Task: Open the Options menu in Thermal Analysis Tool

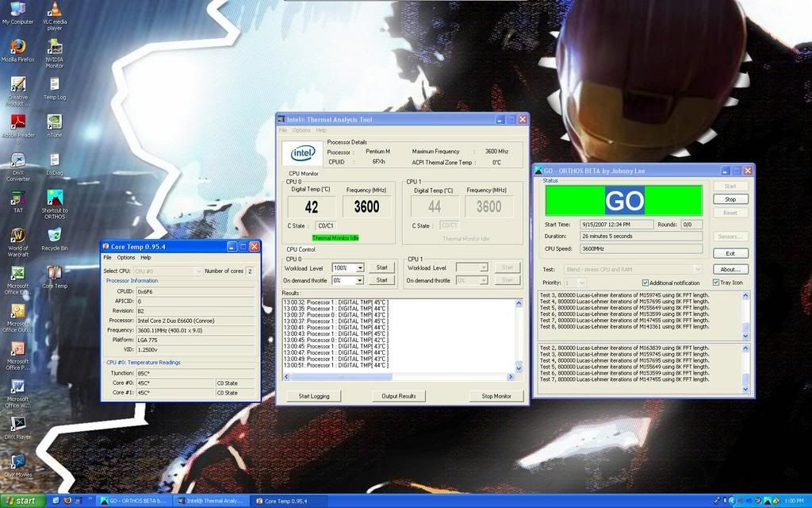Action: (301, 130)
